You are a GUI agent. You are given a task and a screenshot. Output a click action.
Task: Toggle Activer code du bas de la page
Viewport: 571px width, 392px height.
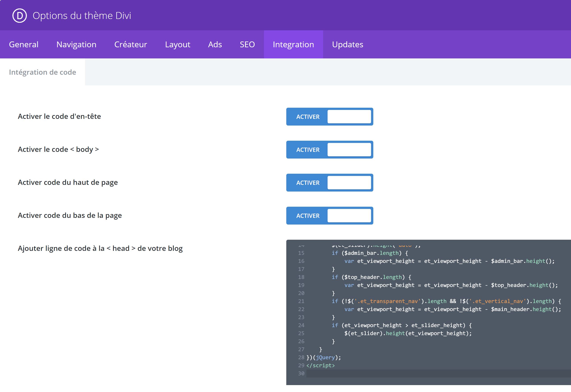pyautogui.click(x=329, y=216)
